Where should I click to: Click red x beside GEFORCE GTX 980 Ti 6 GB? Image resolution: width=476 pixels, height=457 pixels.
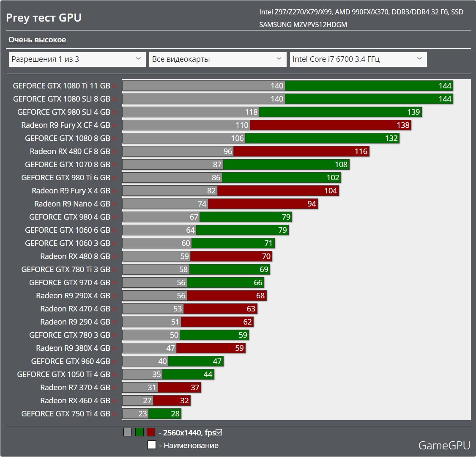[115, 178]
